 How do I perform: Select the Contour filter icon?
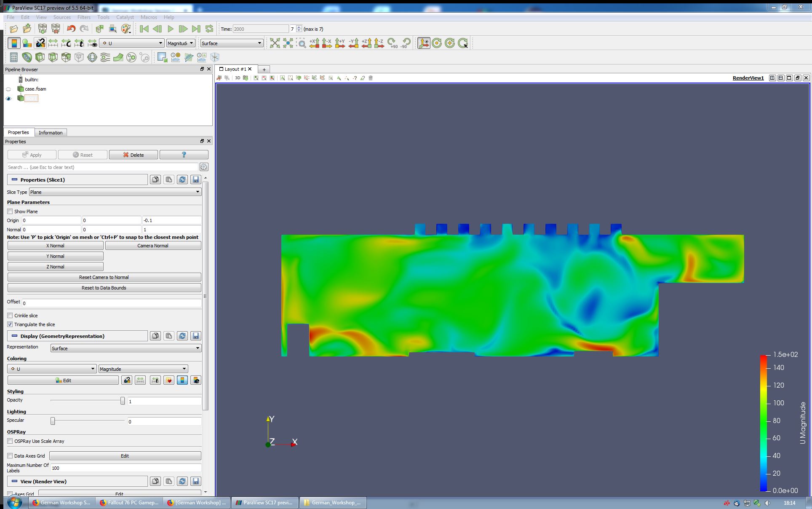point(27,57)
